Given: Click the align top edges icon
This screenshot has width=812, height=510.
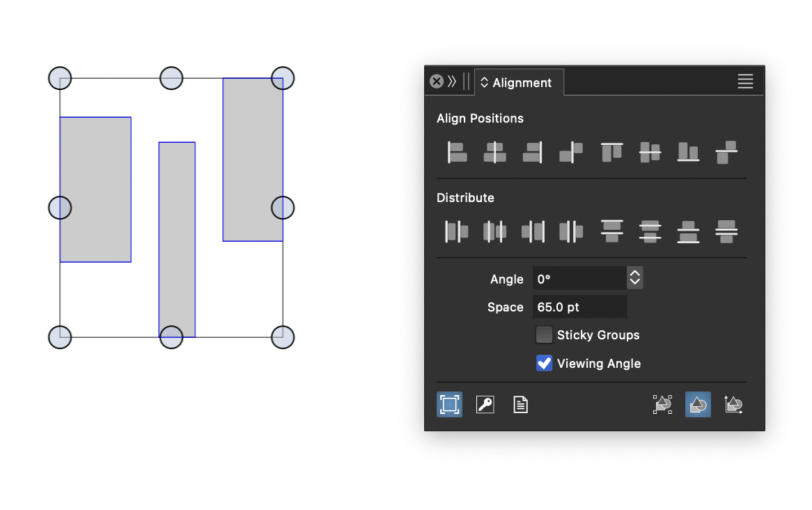Looking at the screenshot, I should pos(611,152).
